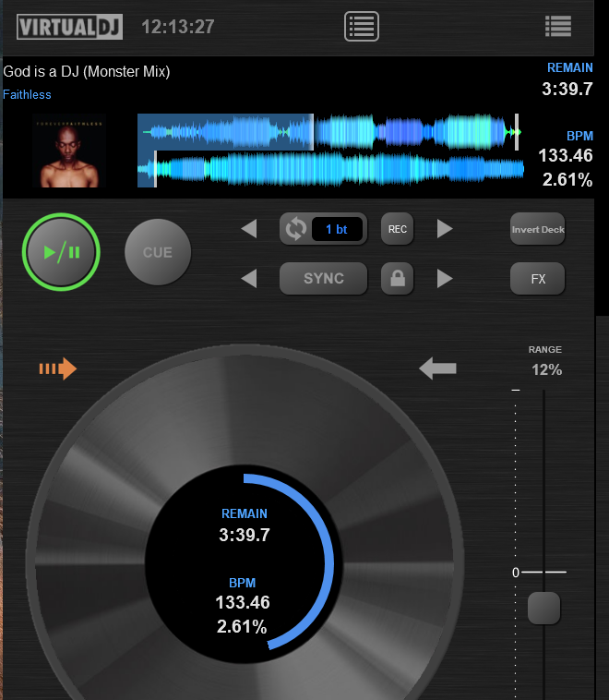609x700 pixels.
Task: Nudge pitch with arrow right of padlock
Action: (445, 279)
